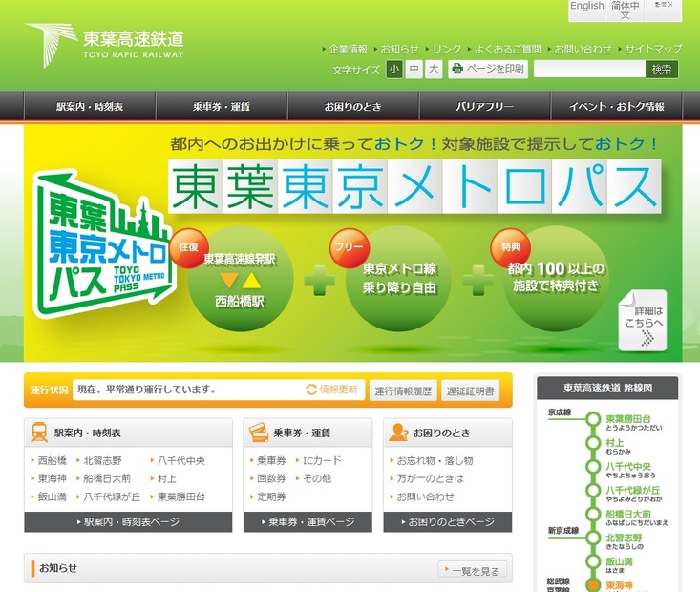700x592 pixels.
Task: Click the red 特典 badge on banner
Action: [510, 247]
